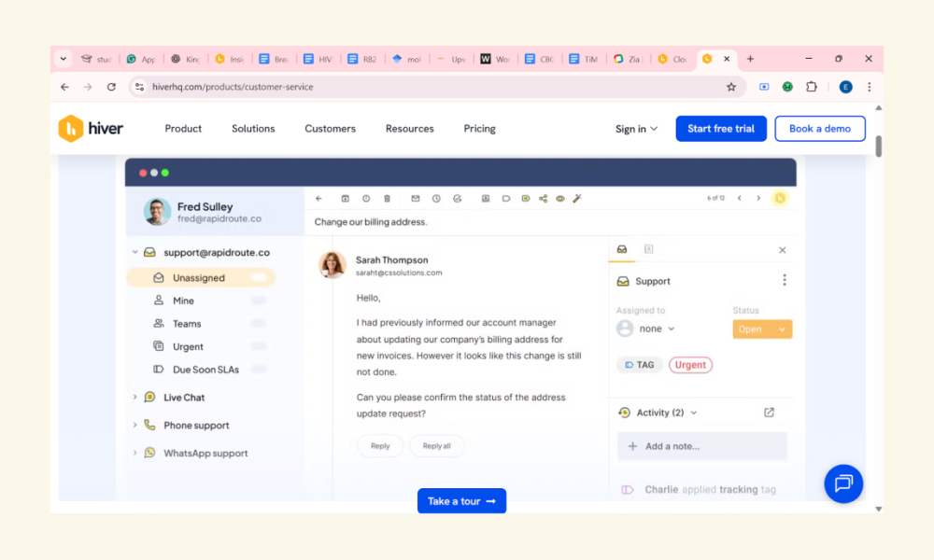The image size is (934, 560).
Task: Bookmark this page with the star
Action: click(731, 87)
